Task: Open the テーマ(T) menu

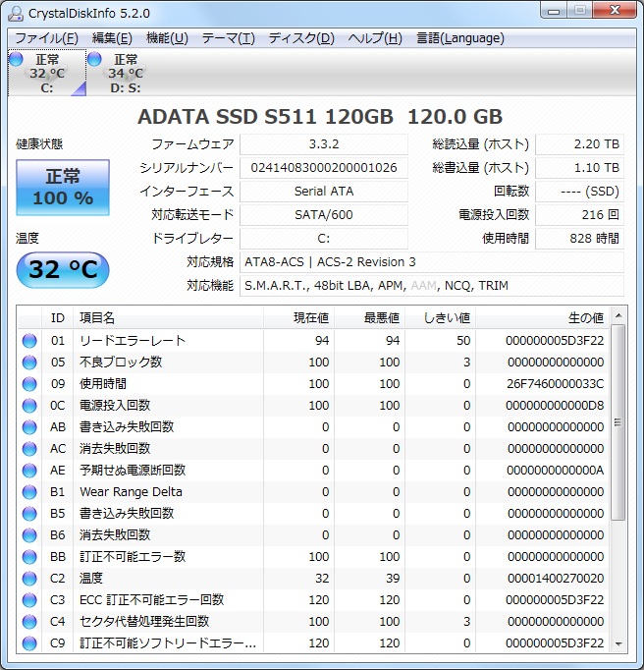Action: [x=228, y=38]
